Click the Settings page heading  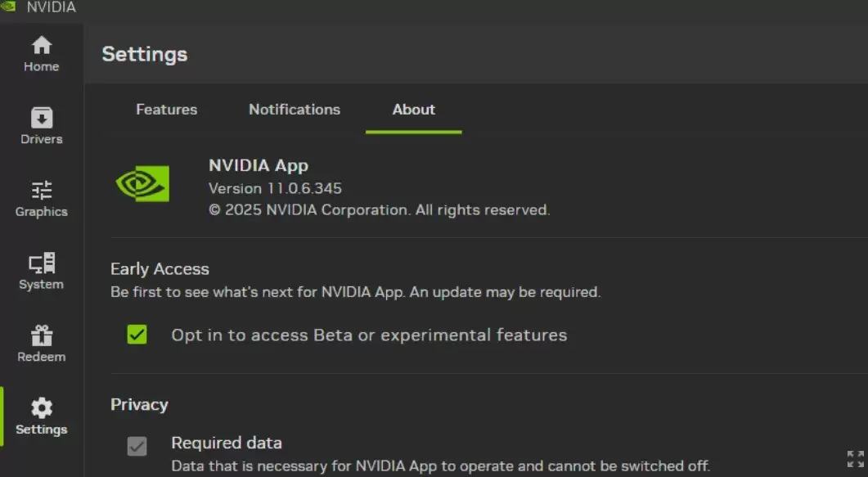144,54
